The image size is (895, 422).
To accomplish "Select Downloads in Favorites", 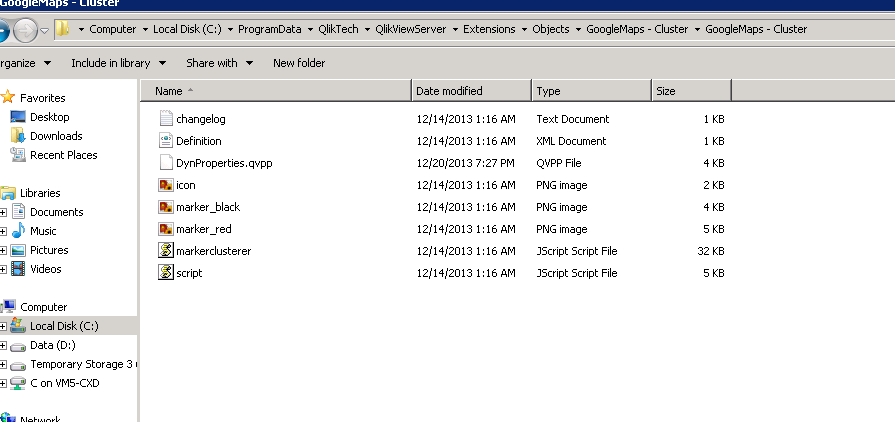I will [55, 136].
